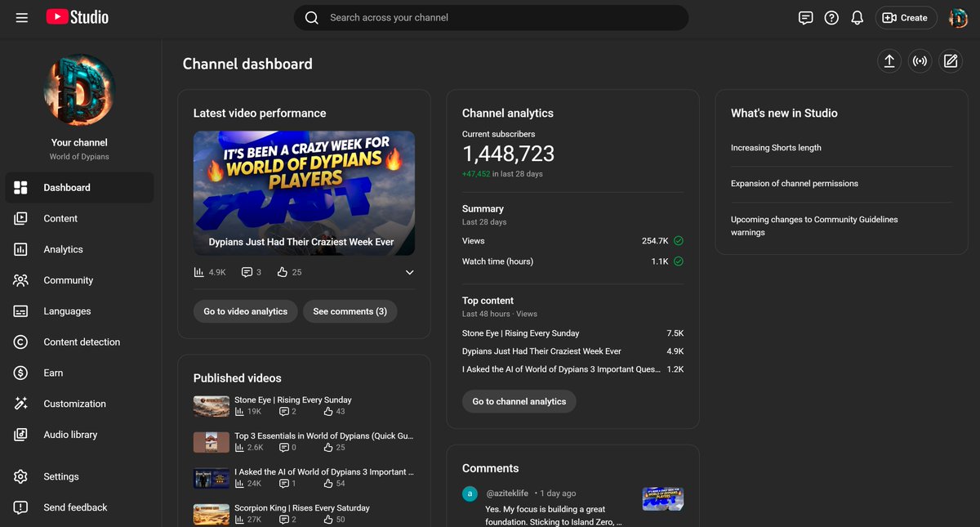Click See comments (3) button
The image size is (980, 527).
pyautogui.click(x=350, y=311)
